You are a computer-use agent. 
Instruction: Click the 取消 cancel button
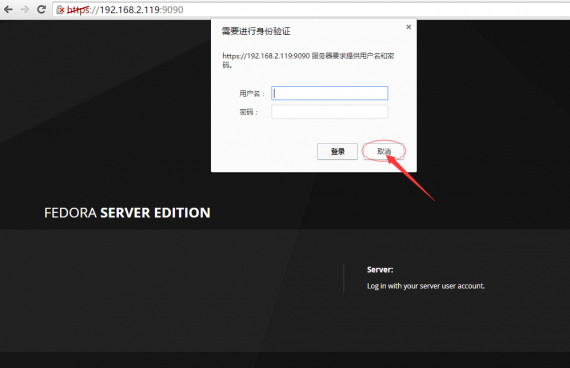384,151
